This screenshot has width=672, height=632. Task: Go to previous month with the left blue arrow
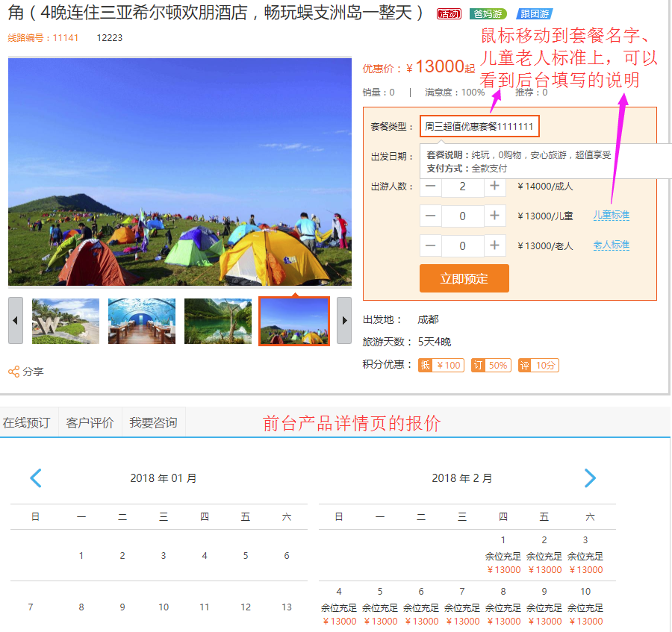(36, 478)
